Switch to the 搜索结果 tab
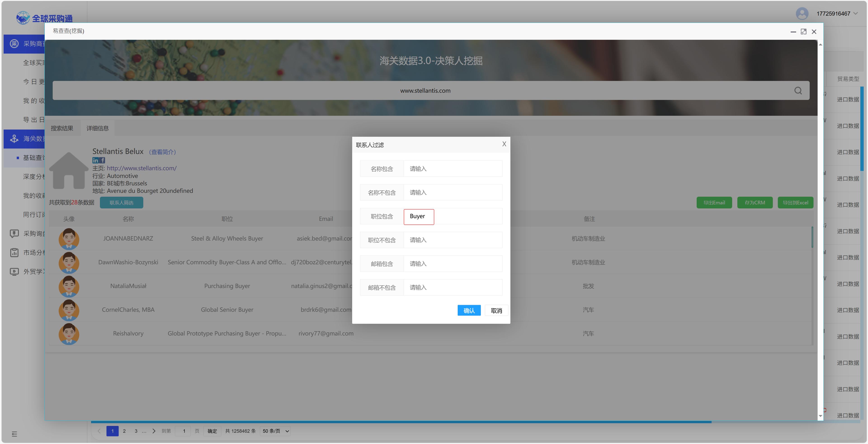The image size is (868, 444). 62,128
